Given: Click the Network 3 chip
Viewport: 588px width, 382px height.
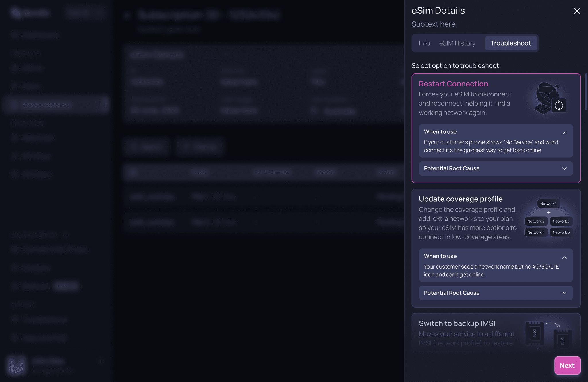Looking at the screenshot, I should click(561, 221).
